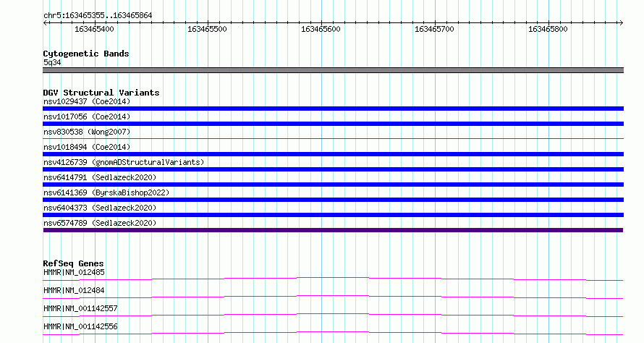
Task: Open the HMMR|NM_001142556 transcript label
Action: coord(80,326)
